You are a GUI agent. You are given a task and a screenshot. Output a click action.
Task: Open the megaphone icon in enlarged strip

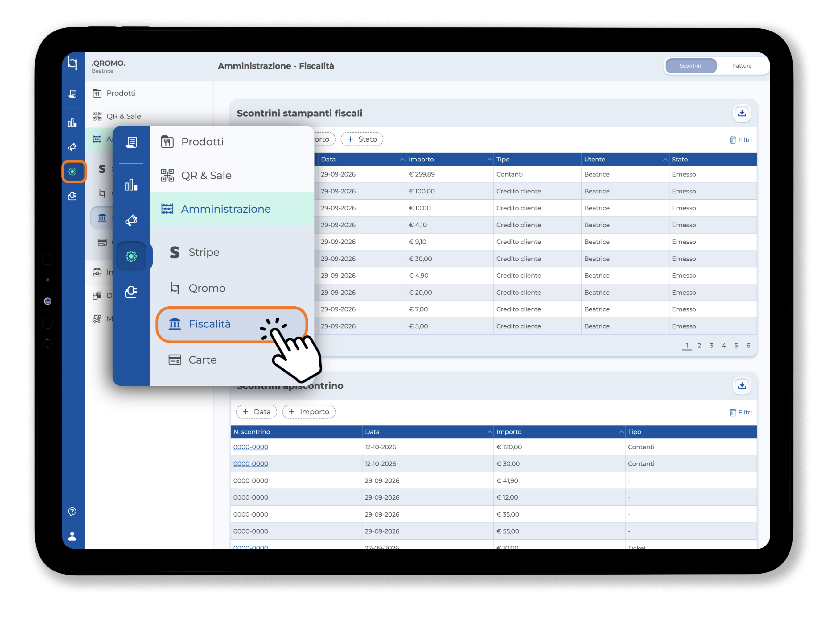click(131, 220)
